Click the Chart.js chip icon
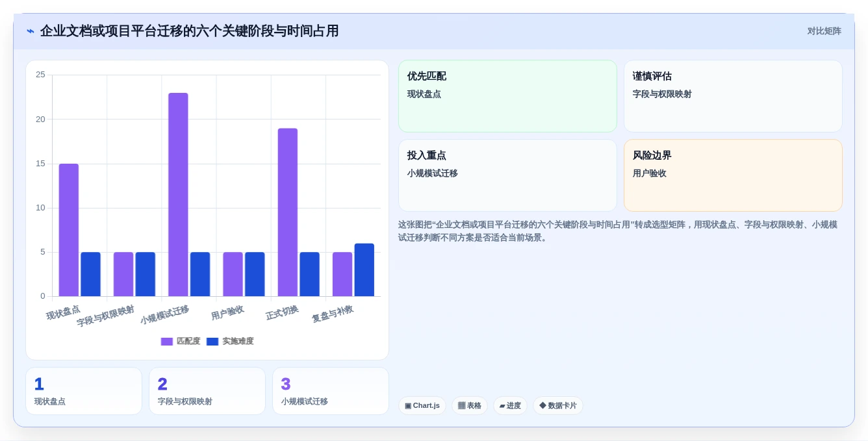 [x=408, y=406]
